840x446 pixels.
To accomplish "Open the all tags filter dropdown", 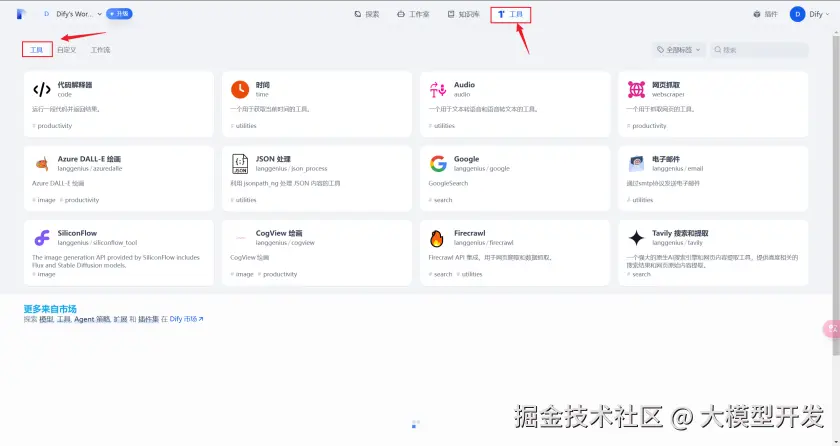I will point(679,50).
